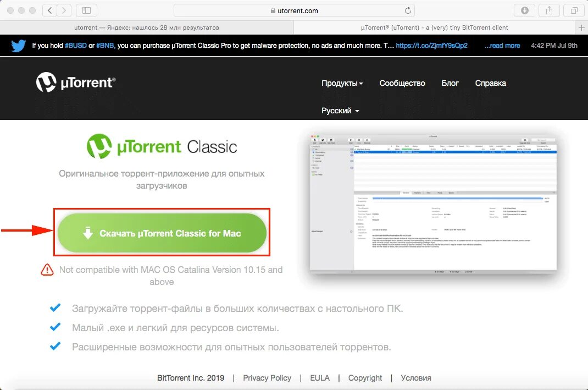Toggle the Safari sidebar button
This screenshot has height=390, width=588.
(x=87, y=10)
